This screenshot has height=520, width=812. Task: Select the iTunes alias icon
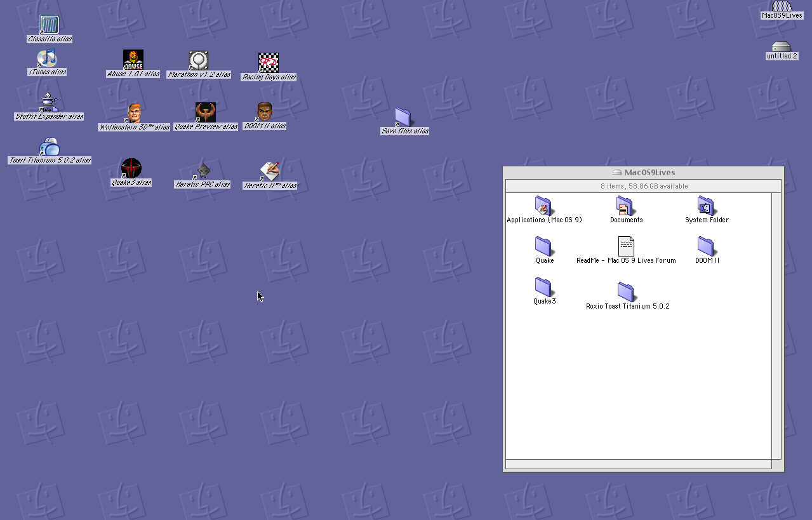46,58
